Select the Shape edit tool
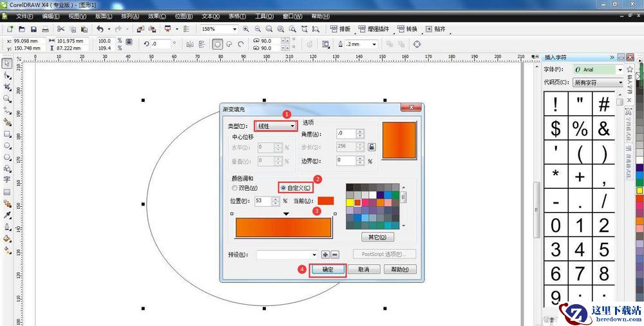 point(7,75)
